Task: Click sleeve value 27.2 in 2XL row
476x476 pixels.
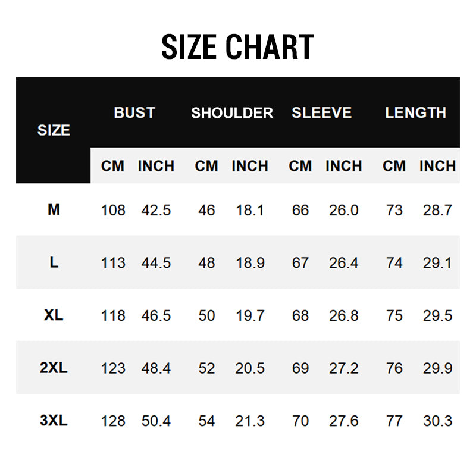Action: (x=344, y=368)
